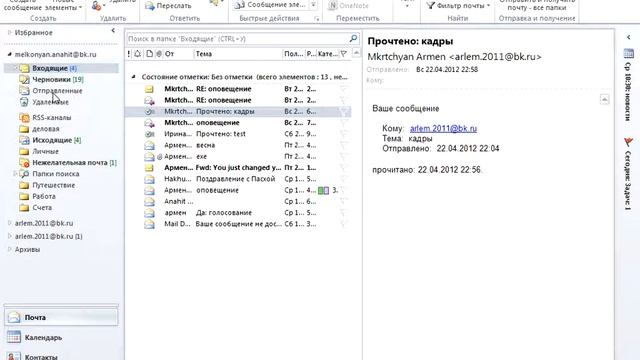Click the Исходящие outbox icon
The image size is (640, 360).
[x=24, y=140]
